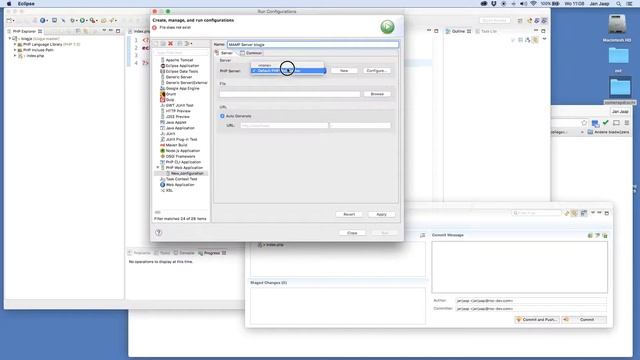Select JUnit Plug-in Test entry

[x=181, y=140]
